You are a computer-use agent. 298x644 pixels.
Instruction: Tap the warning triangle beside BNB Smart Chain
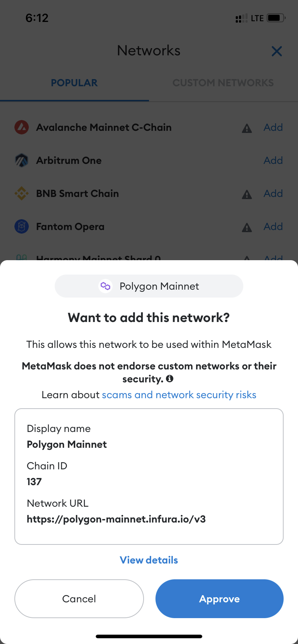[x=247, y=194]
